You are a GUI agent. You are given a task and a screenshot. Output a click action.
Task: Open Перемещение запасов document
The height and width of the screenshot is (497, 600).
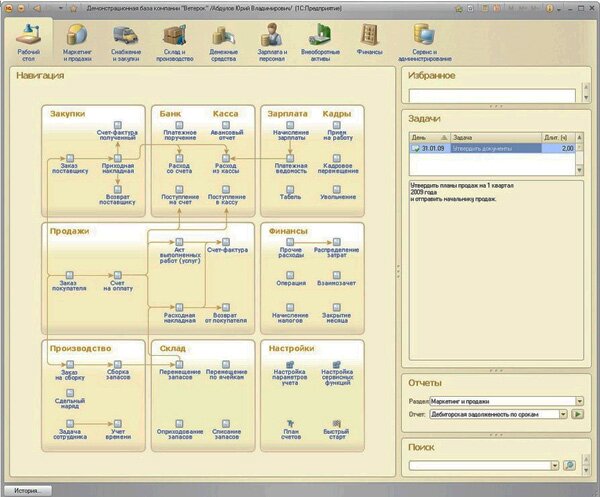click(x=179, y=370)
